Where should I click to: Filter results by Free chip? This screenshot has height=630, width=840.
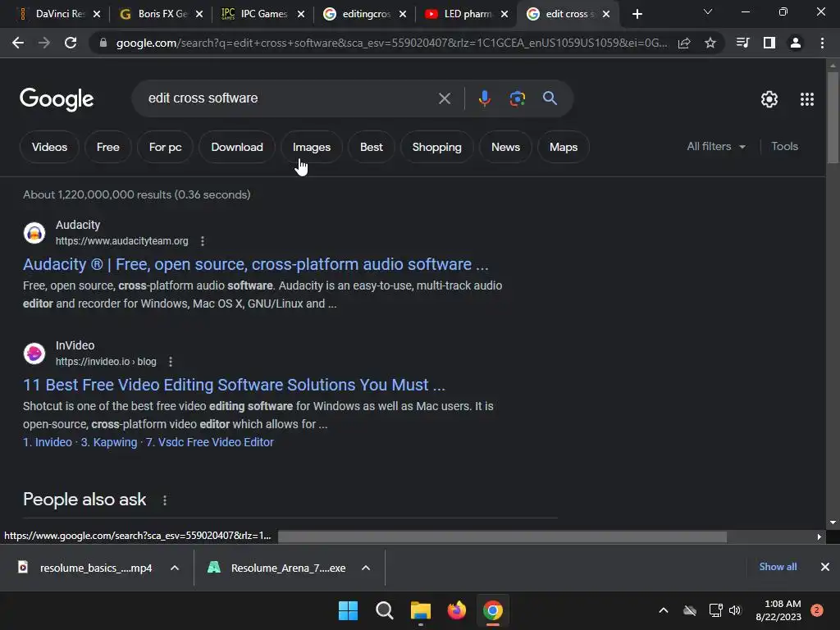[x=107, y=147]
